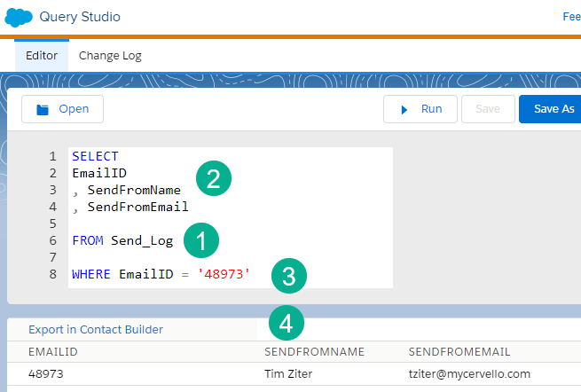Switch to the Editor tab
This screenshot has height=392, width=581.
tap(42, 55)
